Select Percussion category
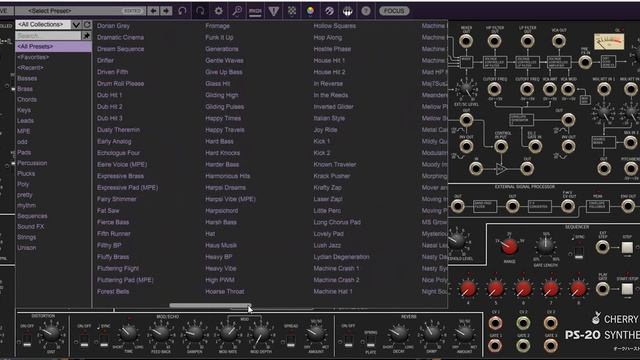The image size is (640, 360). click(32, 163)
